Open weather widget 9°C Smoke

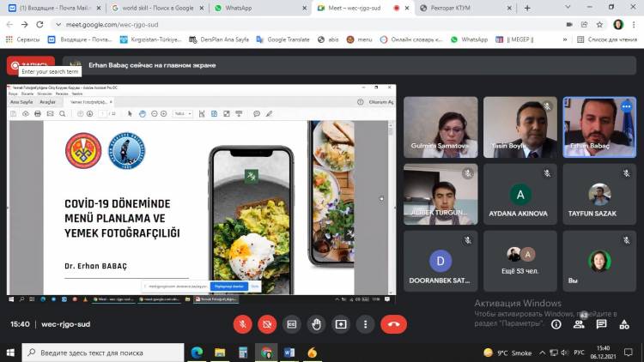tap(507, 353)
